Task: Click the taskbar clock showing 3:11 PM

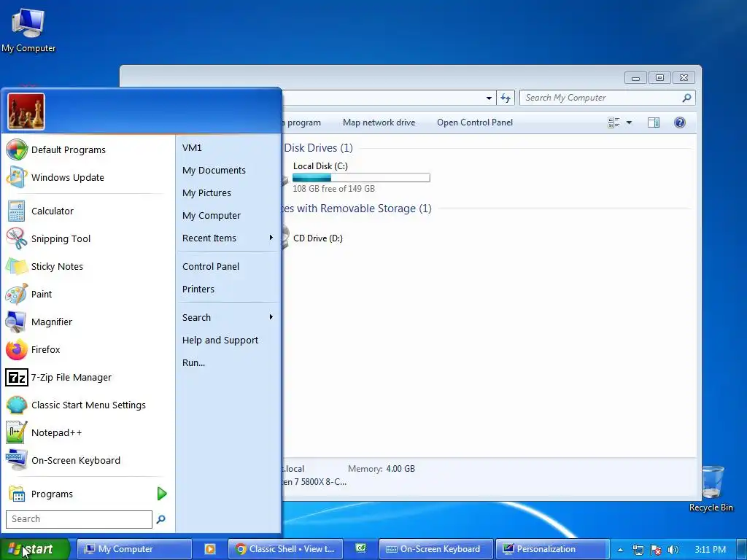Action: pos(711,550)
